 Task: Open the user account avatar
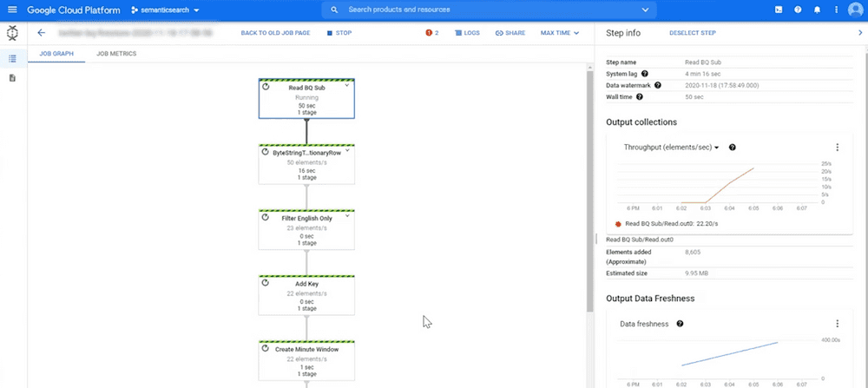click(856, 10)
